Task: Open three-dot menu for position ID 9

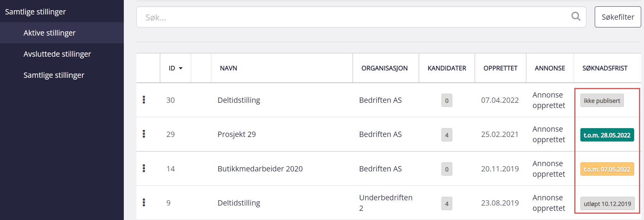Action: (x=144, y=202)
